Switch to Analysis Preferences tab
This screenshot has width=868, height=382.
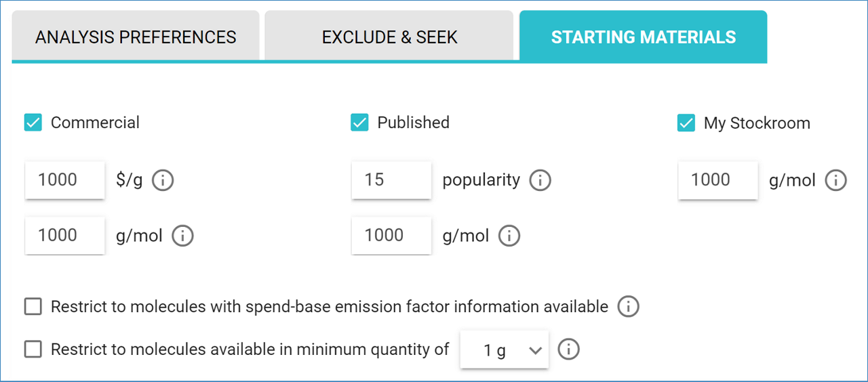(x=136, y=37)
